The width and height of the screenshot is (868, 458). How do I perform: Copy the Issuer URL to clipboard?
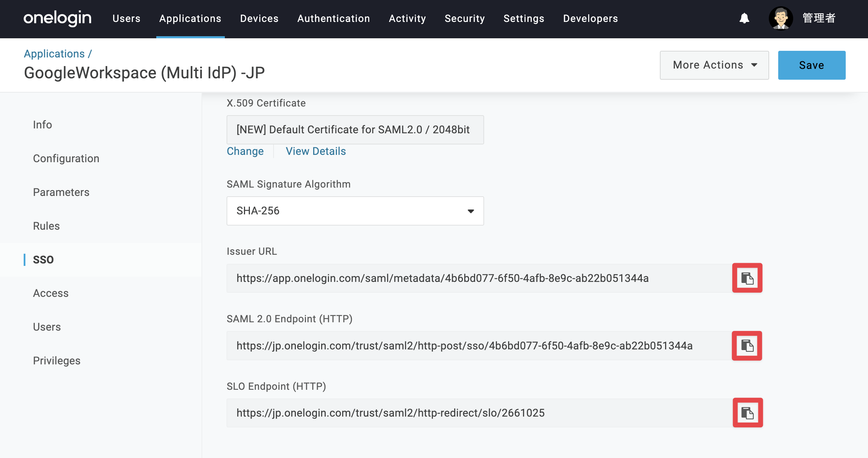tap(747, 278)
